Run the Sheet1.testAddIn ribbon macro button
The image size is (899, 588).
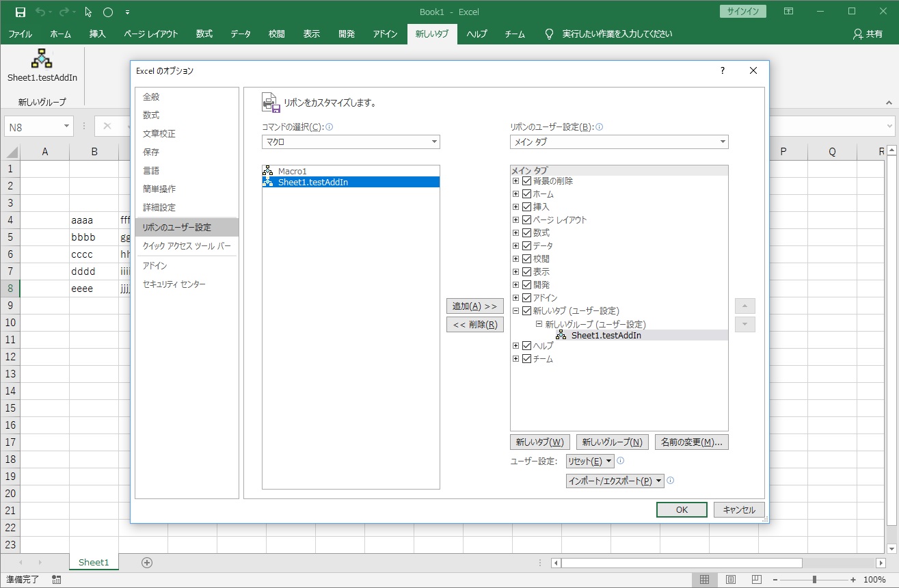[x=42, y=66]
